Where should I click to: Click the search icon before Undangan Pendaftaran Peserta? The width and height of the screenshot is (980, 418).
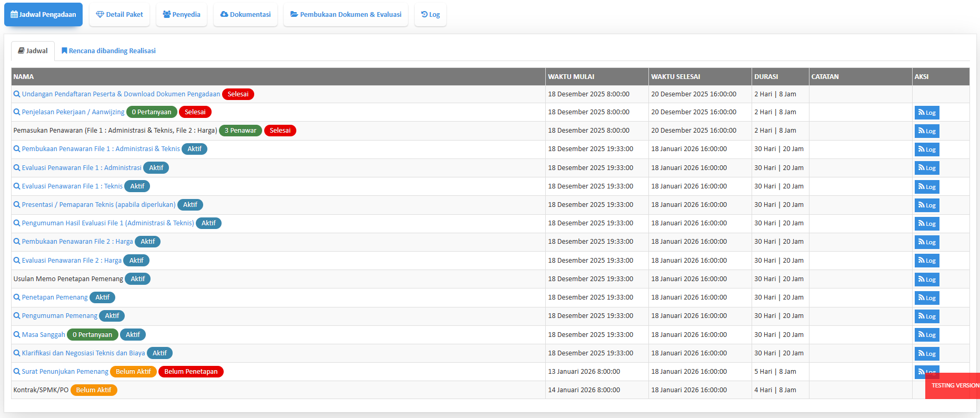[17, 94]
